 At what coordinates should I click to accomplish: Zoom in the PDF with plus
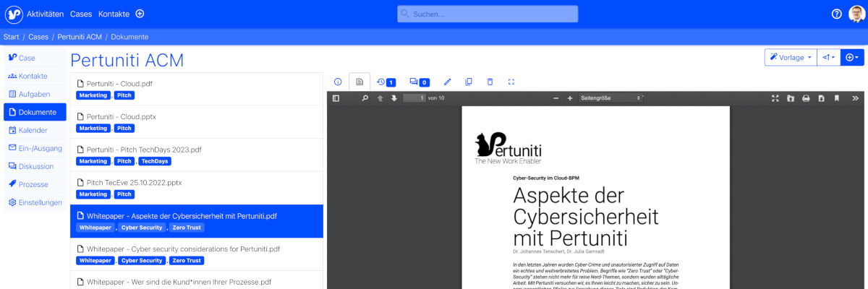[x=570, y=98]
